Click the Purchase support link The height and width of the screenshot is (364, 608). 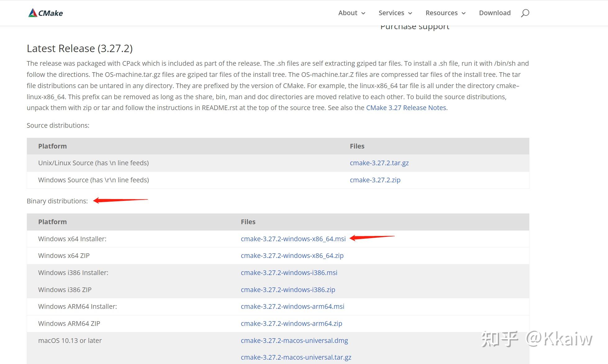tap(415, 27)
